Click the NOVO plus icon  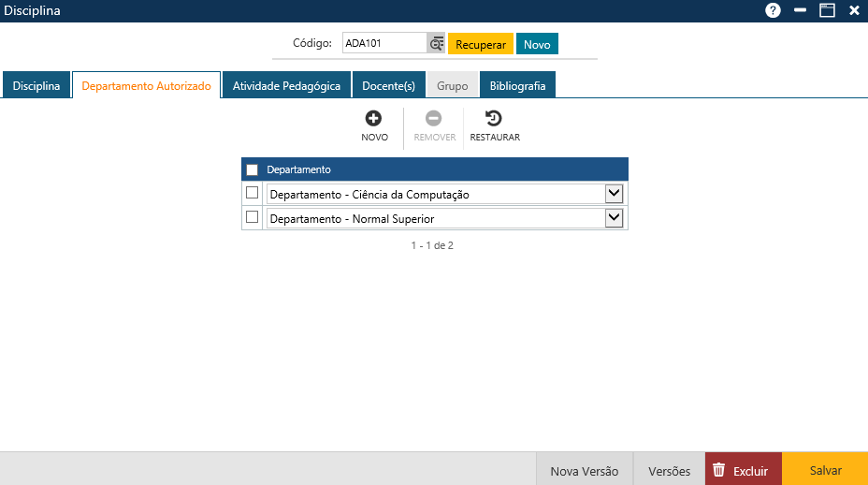[373, 118]
